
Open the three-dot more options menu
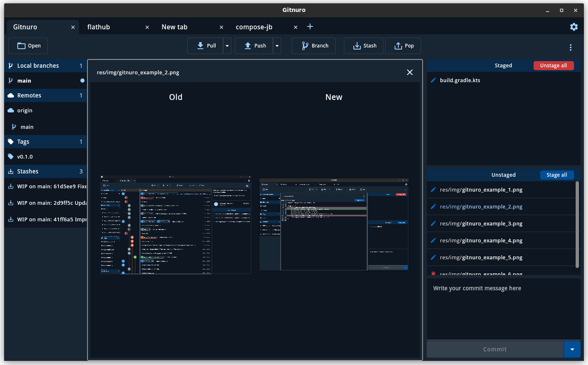(571, 47)
